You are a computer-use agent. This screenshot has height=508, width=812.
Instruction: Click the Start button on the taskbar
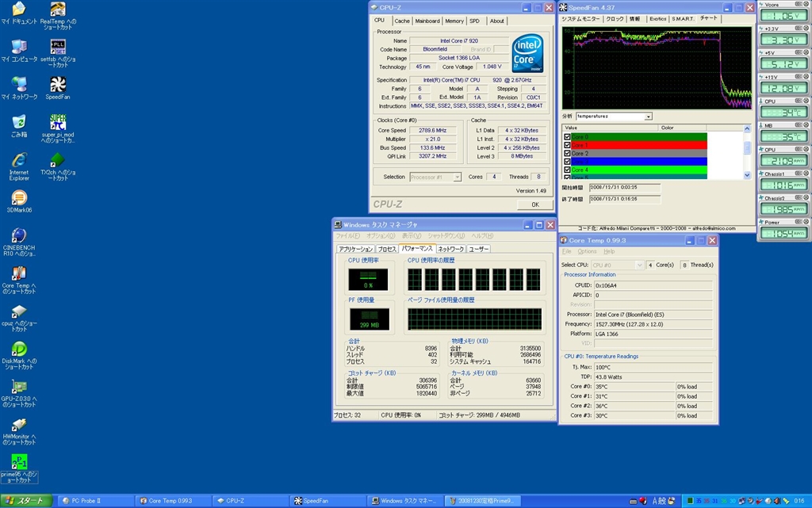point(26,501)
